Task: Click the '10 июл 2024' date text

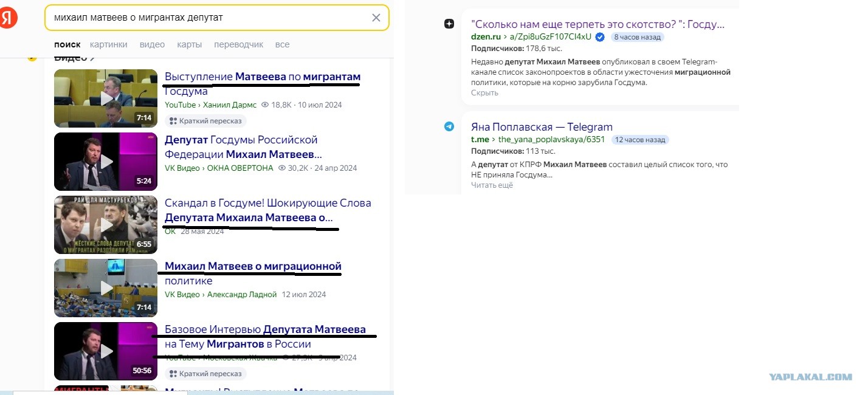Action: (320, 105)
